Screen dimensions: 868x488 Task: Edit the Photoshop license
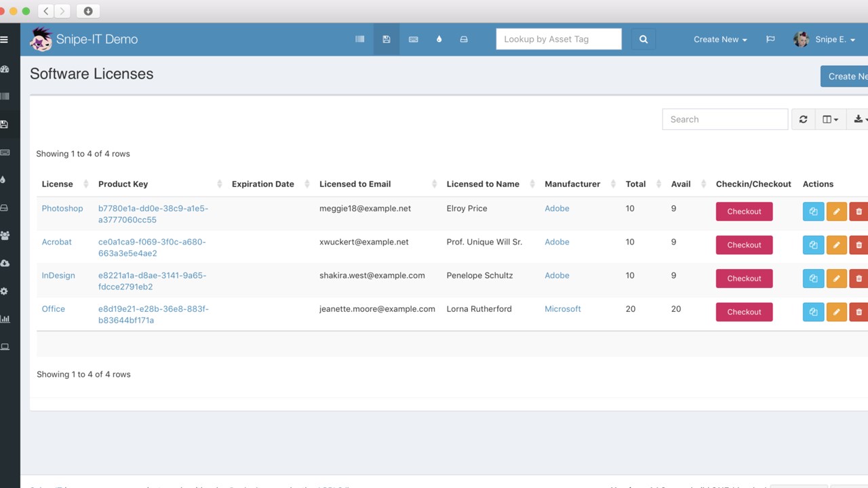[x=837, y=211]
